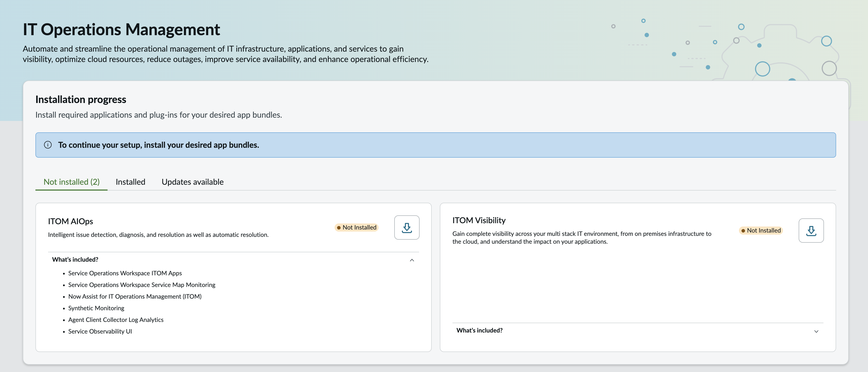Select the Synthetic Monitoring list item
This screenshot has height=372, width=868.
96,308
